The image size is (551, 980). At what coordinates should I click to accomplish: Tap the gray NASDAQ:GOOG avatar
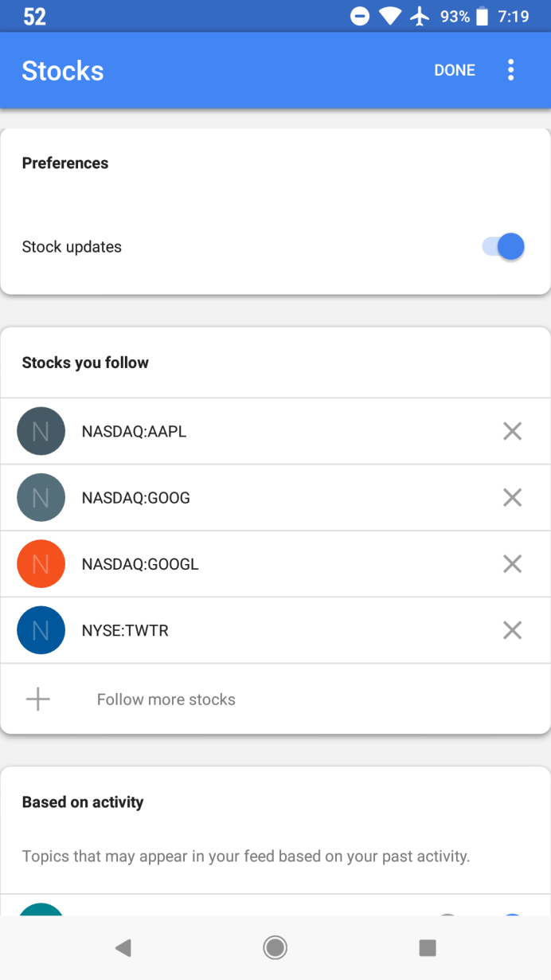tap(41, 498)
